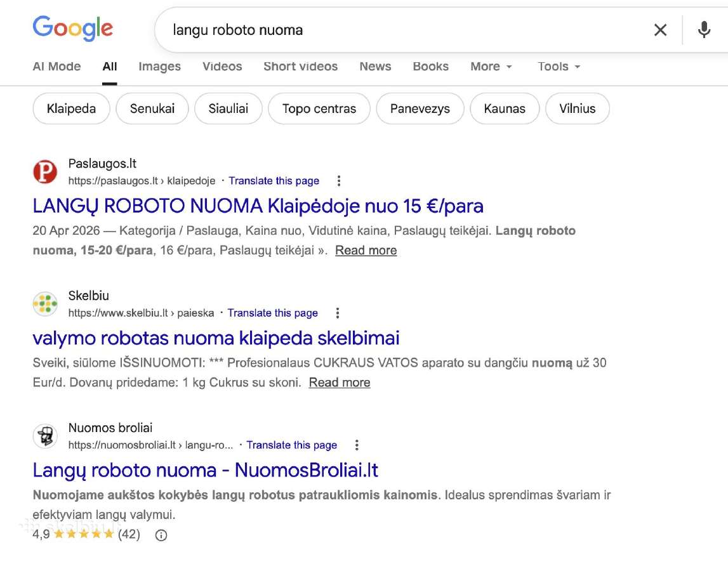Switch to Short videos tab

[301, 67]
